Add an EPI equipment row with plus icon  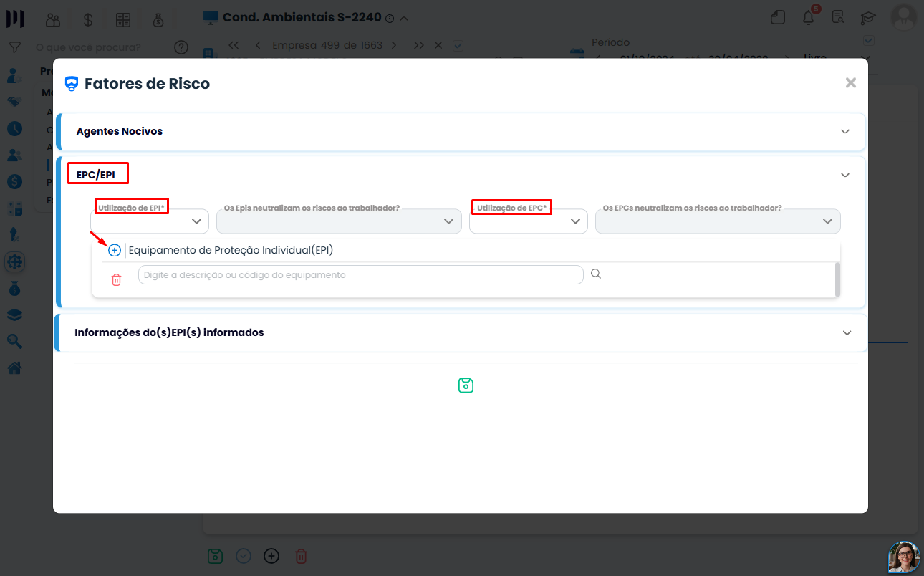(x=115, y=250)
